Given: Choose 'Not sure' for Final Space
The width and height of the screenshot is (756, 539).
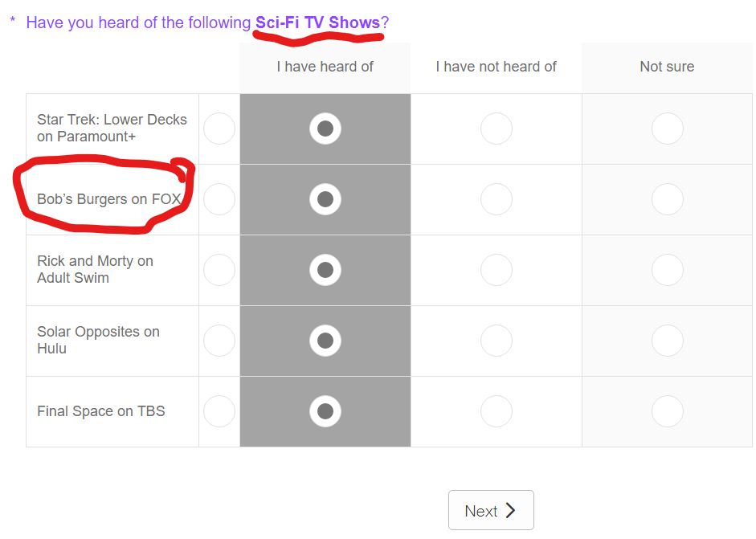Looking at the screenshot, I should click(x=667, y=410).
